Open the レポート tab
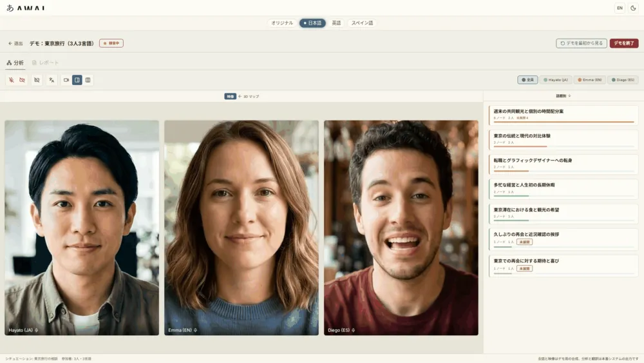This screenshot has width=644, height=363. 46,63
